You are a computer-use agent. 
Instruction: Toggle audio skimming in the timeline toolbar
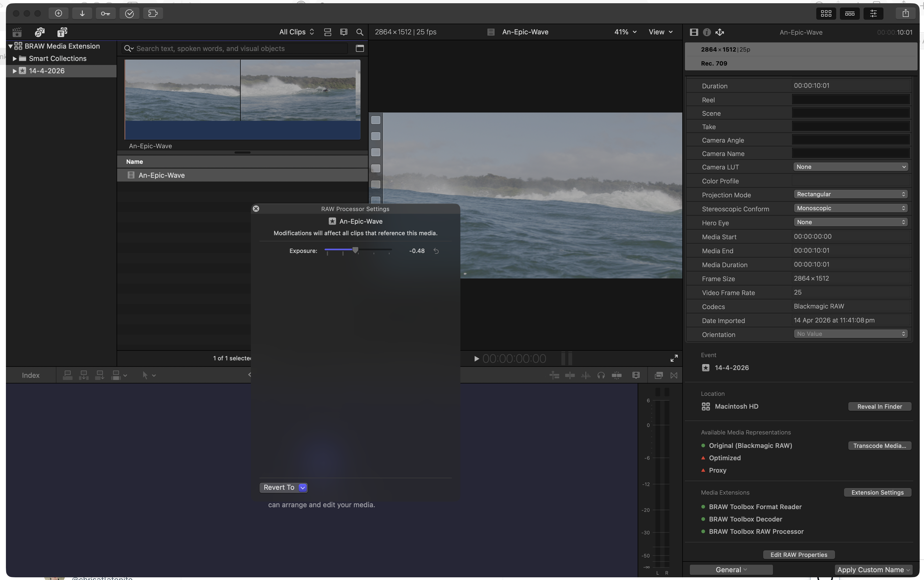click(x=586, y=375)
